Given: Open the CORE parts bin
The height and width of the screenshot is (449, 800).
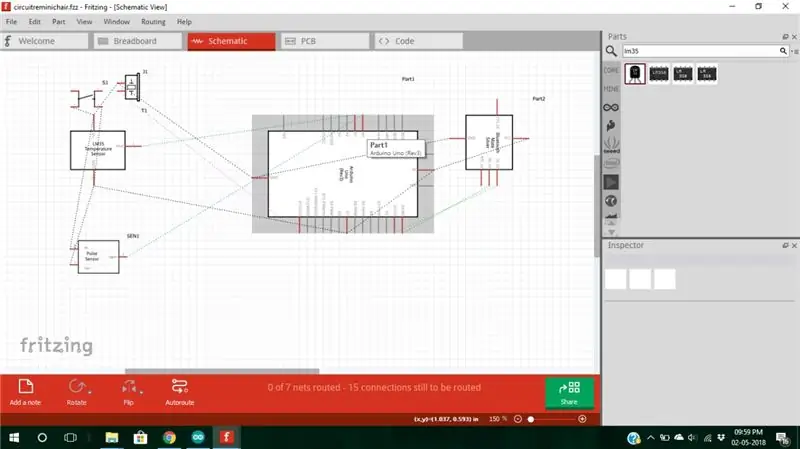Looking at the screenshot, I should [x=611, y=70].
